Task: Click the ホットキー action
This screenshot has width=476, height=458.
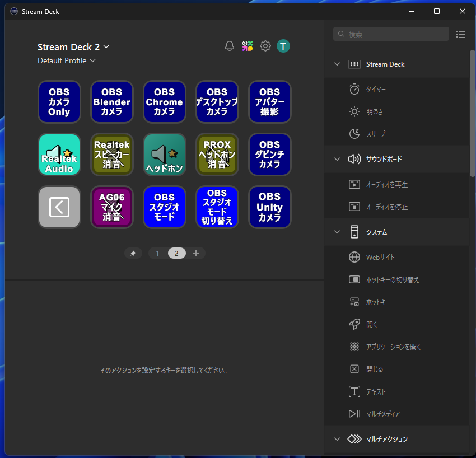Action: click(397, 302)
